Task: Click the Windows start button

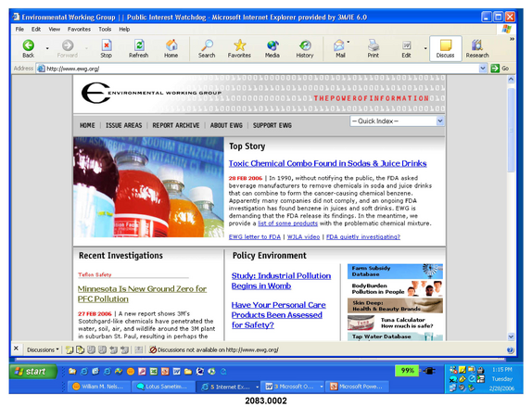Action: coord(33,372)
